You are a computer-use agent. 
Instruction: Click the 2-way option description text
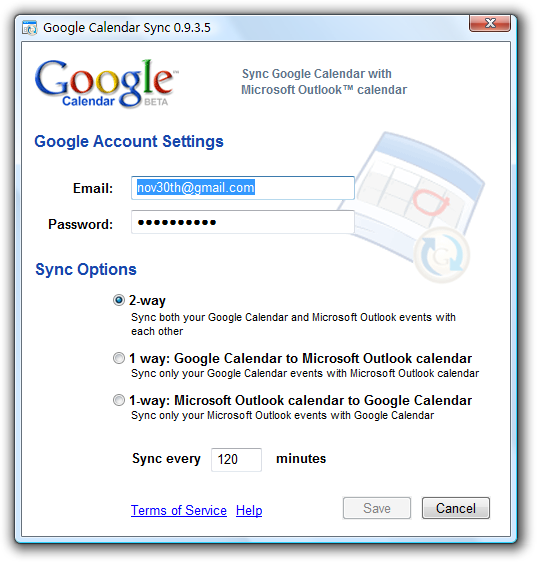pos(293,324)
